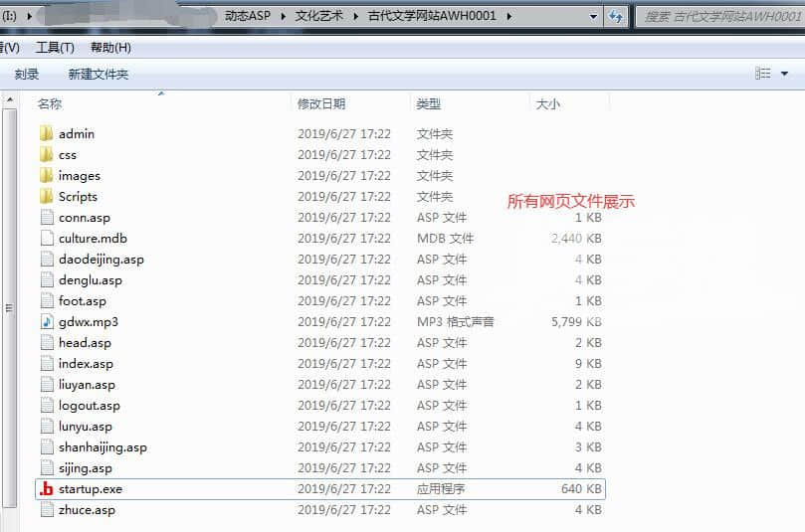Sort files by 大小 column header
Viewport: 805px width, 532px height.
coord(547,103)
